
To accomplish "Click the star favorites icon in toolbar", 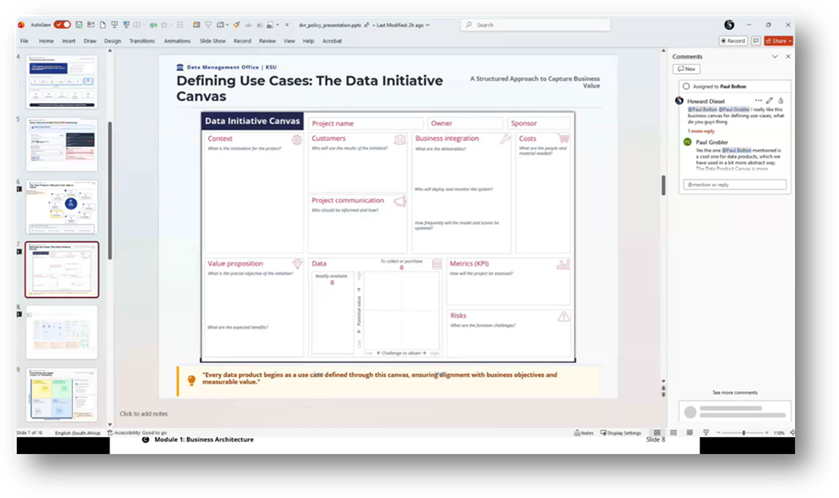I will 164,25.
